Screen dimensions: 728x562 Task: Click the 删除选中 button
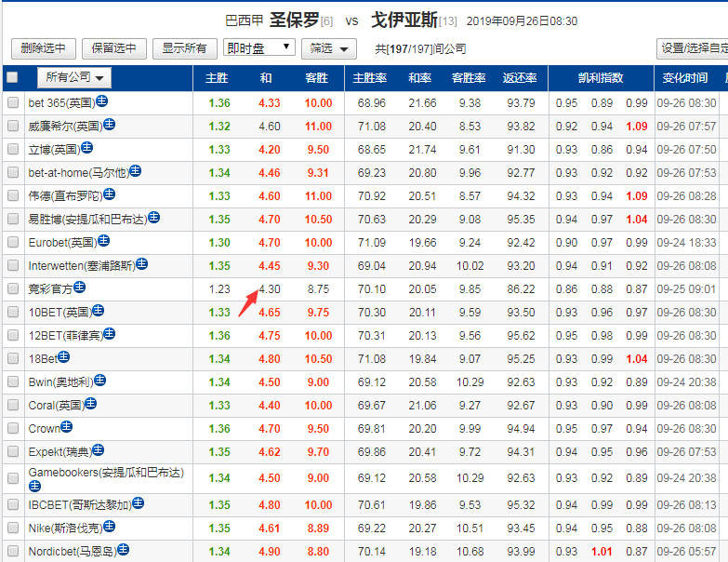[43, 48]
